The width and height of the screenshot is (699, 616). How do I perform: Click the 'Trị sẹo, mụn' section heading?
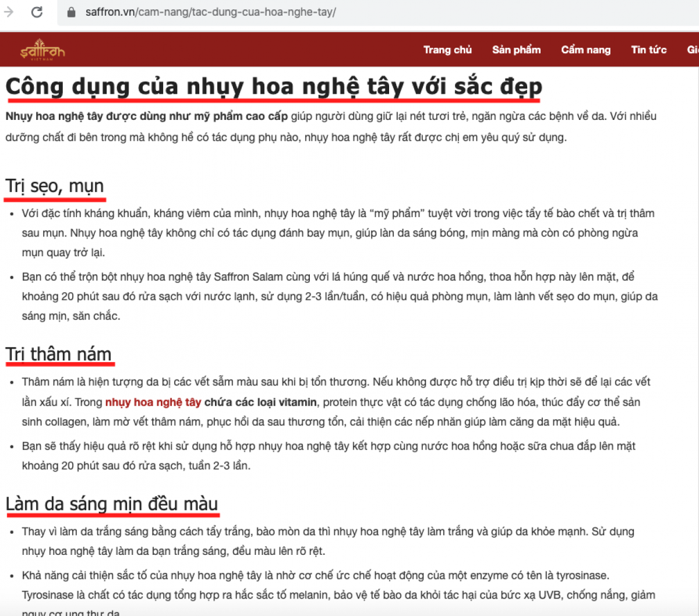pos(55,186)
